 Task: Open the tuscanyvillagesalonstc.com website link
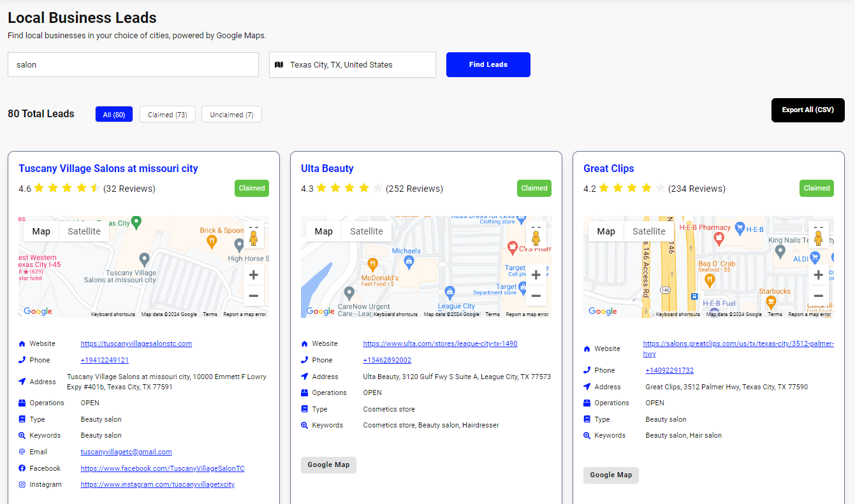point(136,343)
